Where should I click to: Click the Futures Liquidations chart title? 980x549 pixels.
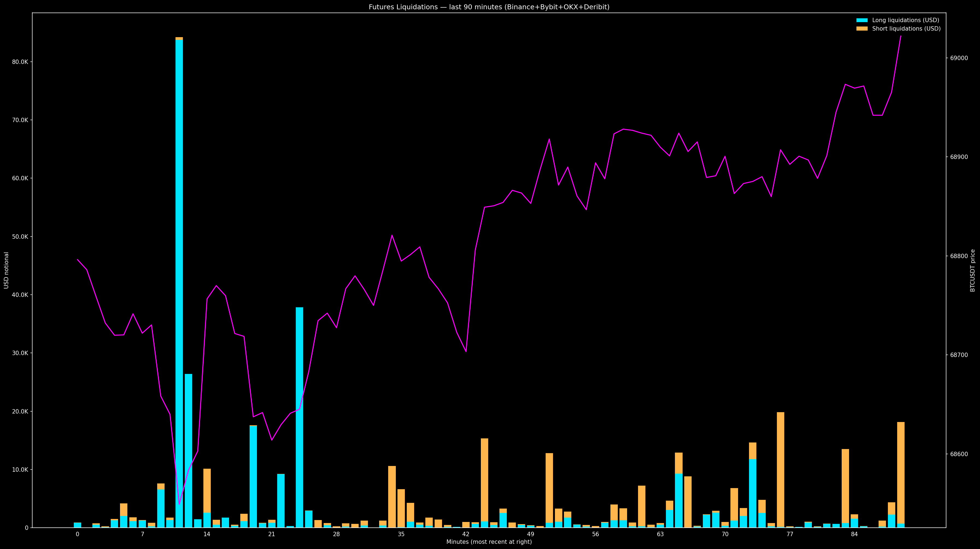click(x=489, y=7)
